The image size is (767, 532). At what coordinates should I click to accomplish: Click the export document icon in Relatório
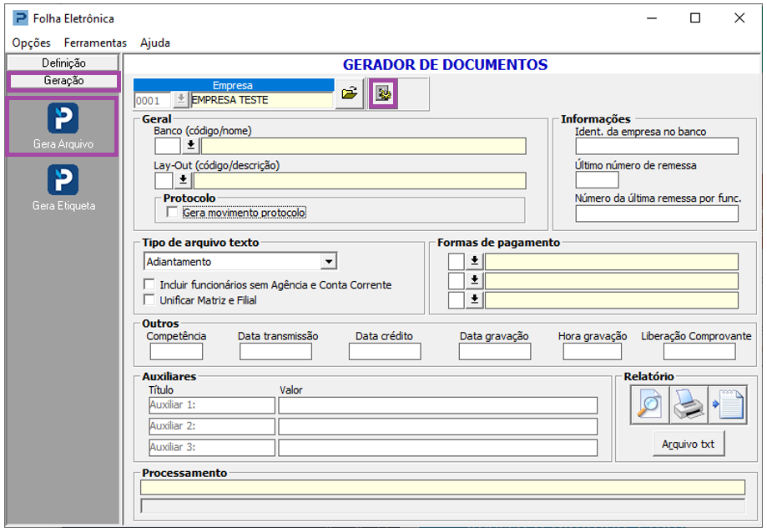pos(727,405)
